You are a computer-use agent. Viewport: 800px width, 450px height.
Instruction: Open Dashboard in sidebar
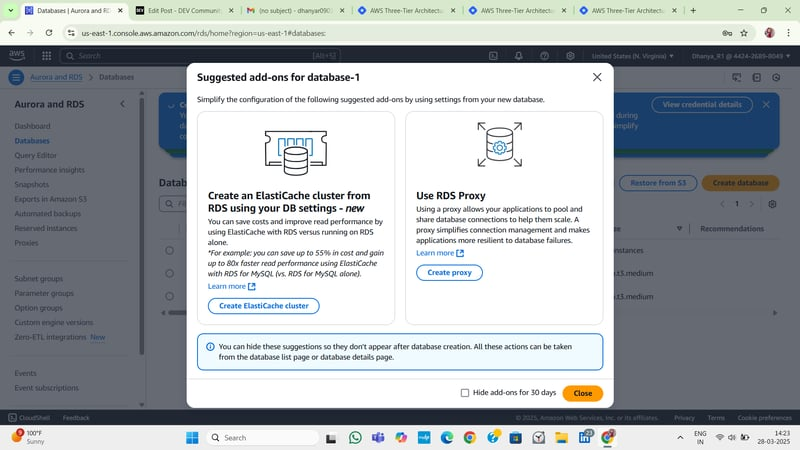[x=33, y=126]
